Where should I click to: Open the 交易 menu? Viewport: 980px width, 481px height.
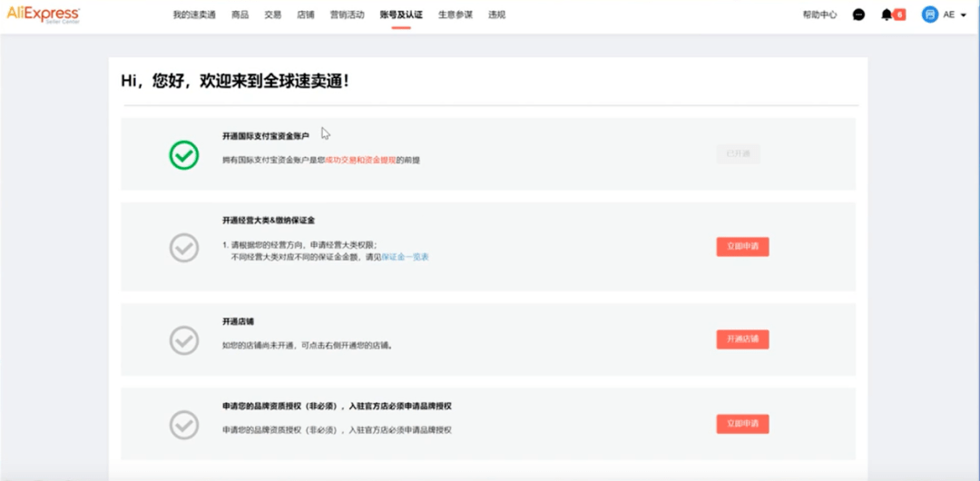click(x=273, y=15)
